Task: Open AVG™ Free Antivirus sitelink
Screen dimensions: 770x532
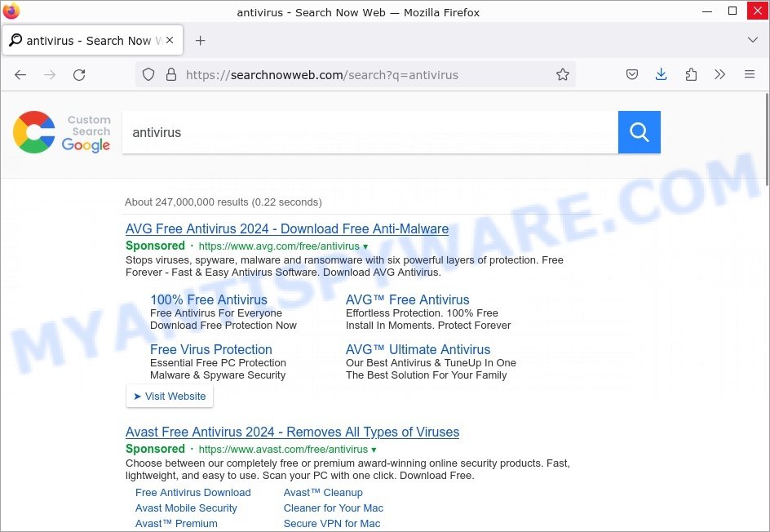Action: click(x=408, y=299)
